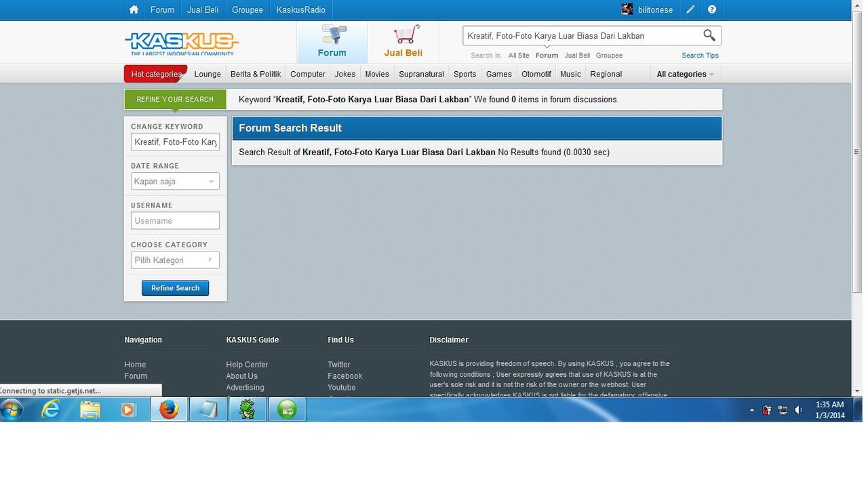The width and height of the screenshot is (868, 488).
Task: Click the Search Tips link
Action: pos(700,56)
